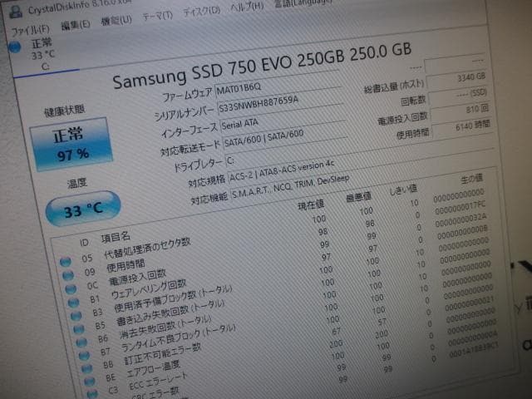Select the 訂正不可能エラー数 row

[290, 327]
